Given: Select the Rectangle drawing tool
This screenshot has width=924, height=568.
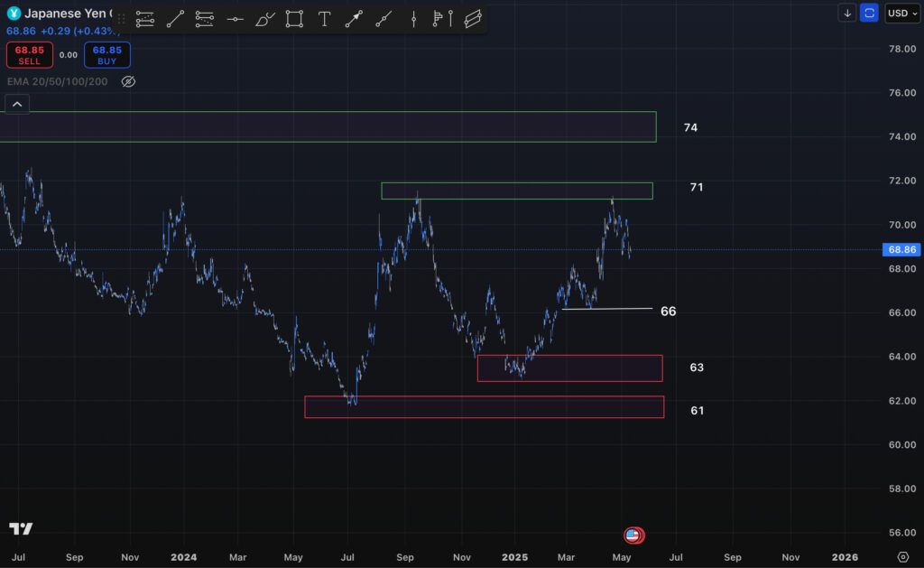Looking at the screenshot, I should (294, 18).
